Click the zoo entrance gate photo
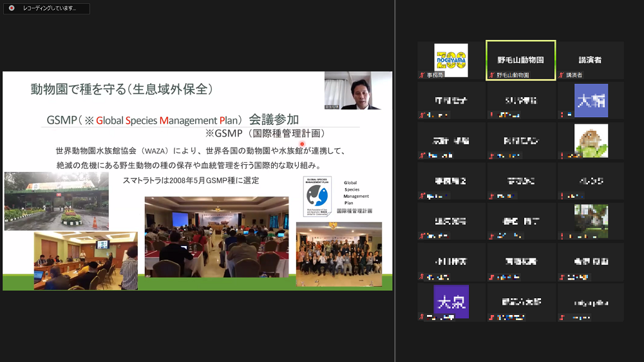This screenshot has width=644, height=362. 57,200
